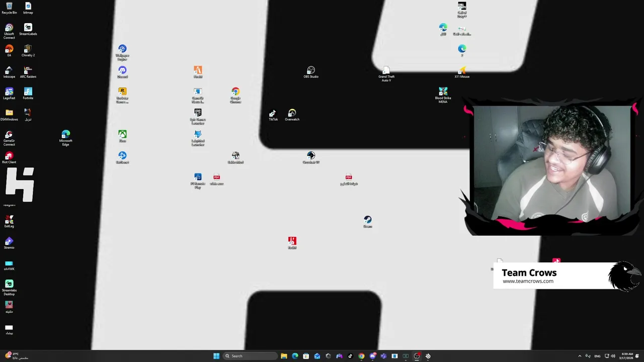Launch the Ubisoft Connect shortcut
644x362 pixels.
tap(9, 31)
